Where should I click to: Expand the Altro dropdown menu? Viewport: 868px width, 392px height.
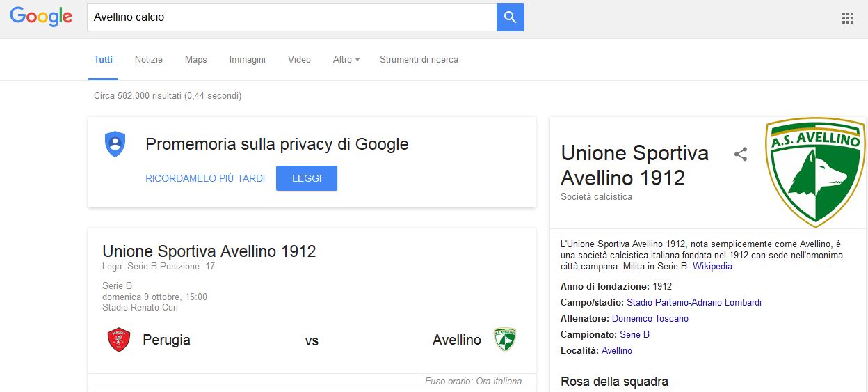click(x=346, y=60)
